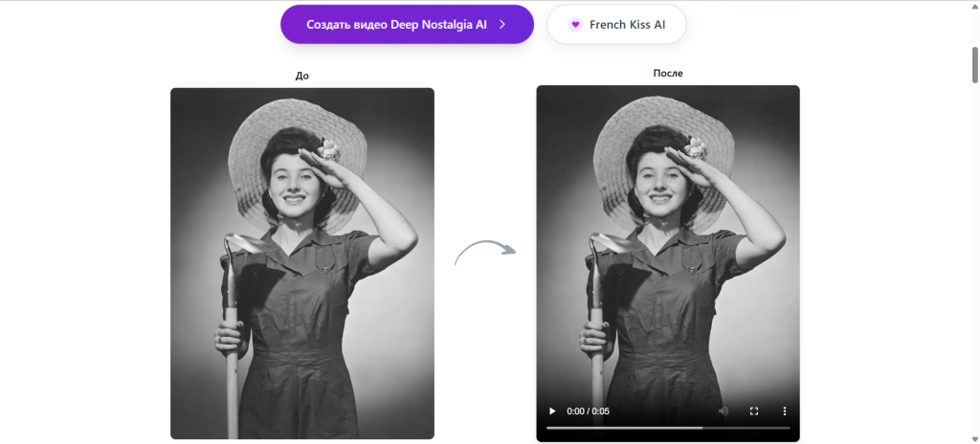Click the chevron arrow on the purple button
The image size is (980, 444).
point(502,25)
